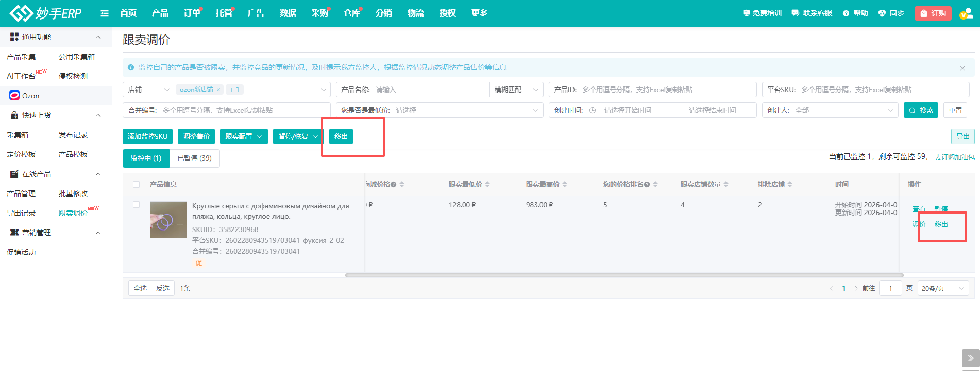Sort by 跟卖店铺数量 column
This screenshot has height=371, width=980.
[726, 184]
